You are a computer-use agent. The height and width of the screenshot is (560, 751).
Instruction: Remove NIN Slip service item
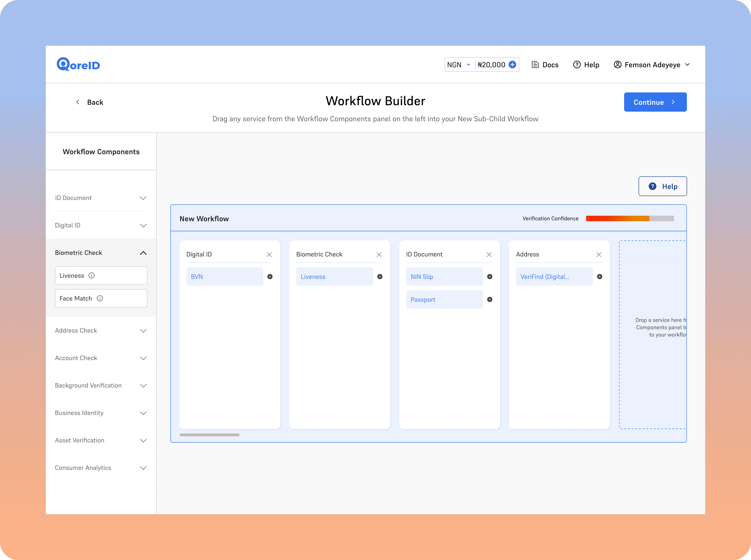490,277
